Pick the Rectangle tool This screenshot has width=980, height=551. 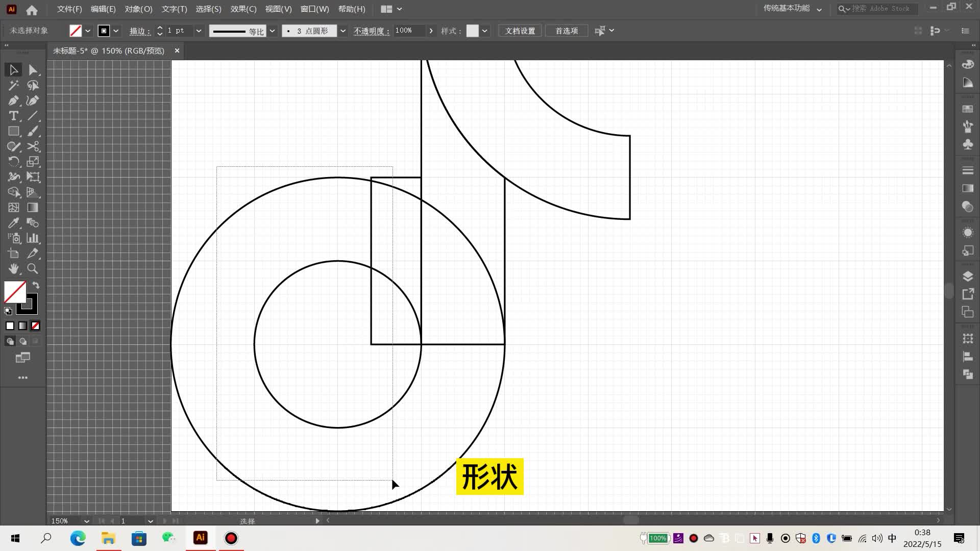[13, 131]
